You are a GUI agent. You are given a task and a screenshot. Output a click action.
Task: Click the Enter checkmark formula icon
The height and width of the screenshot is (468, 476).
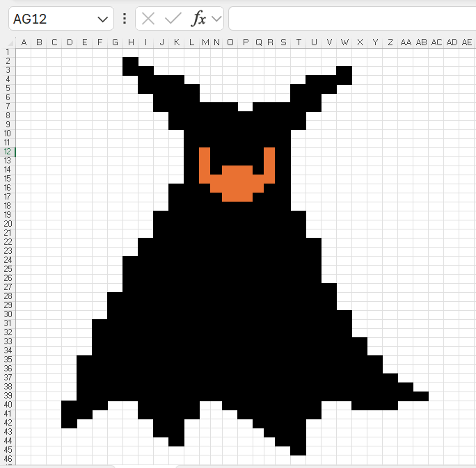click(173, 19)
